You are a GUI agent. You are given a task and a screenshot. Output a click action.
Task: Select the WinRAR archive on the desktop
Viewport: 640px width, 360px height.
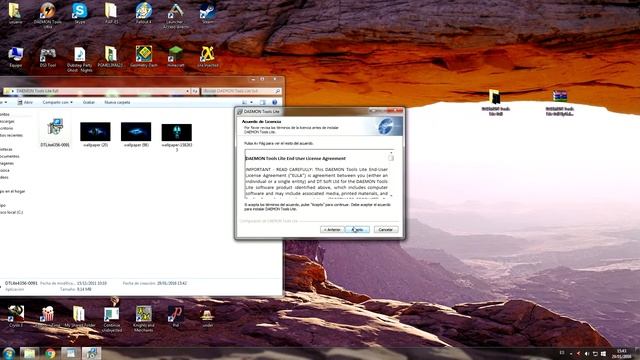[560, 103]
